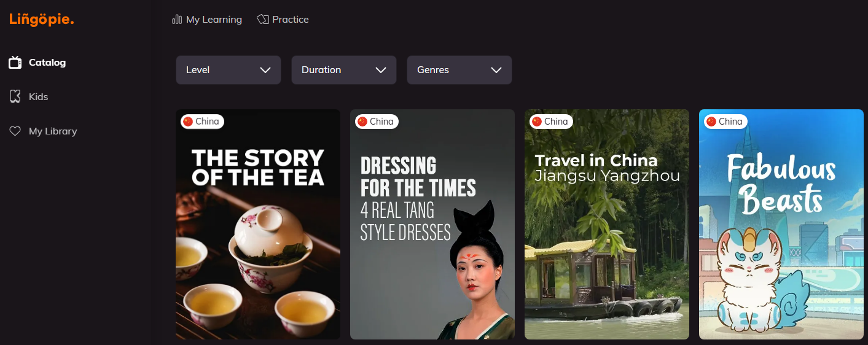This screenshot has height=345, width=868.
Task: Open My Library from sidebar
Action: click(53, 131)
